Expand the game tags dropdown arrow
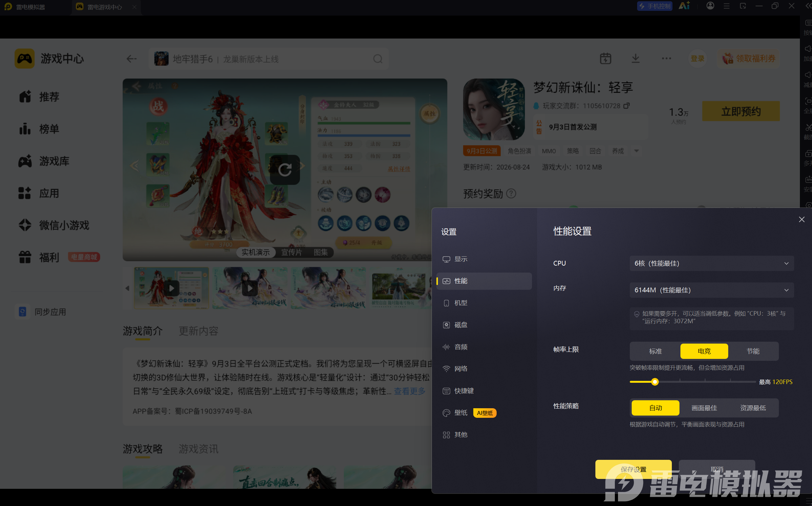Screen dimensions: 812x506 pyautogui.click(x=636, y=151)
